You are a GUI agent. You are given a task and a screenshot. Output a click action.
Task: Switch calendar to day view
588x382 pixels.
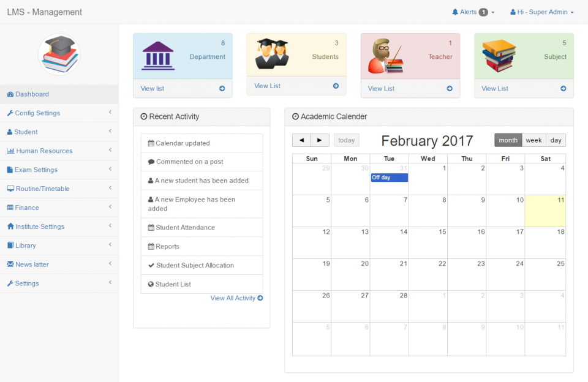556,140
